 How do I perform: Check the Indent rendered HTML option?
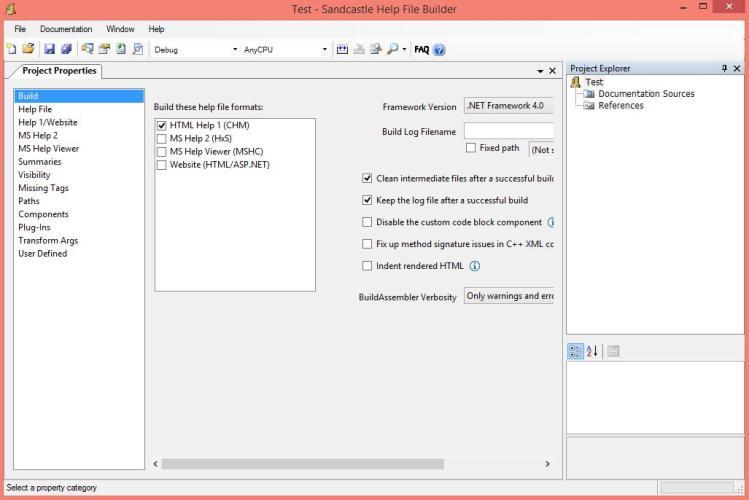[x=367, y=266]
